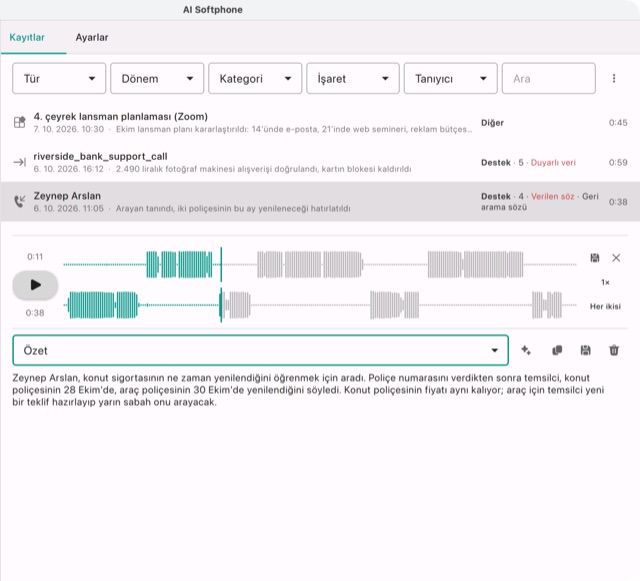This screenshot has height=581, width=640.
Task: Click the Diğer category label
Action: click(x=492, y=123)
